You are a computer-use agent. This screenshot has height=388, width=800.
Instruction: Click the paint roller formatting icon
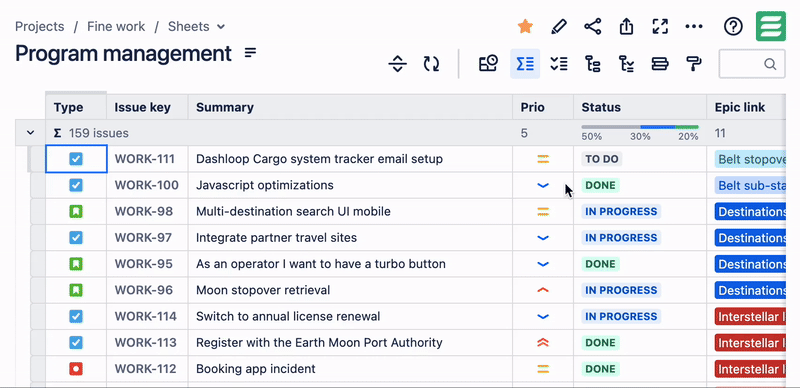[x=694, y=64]
